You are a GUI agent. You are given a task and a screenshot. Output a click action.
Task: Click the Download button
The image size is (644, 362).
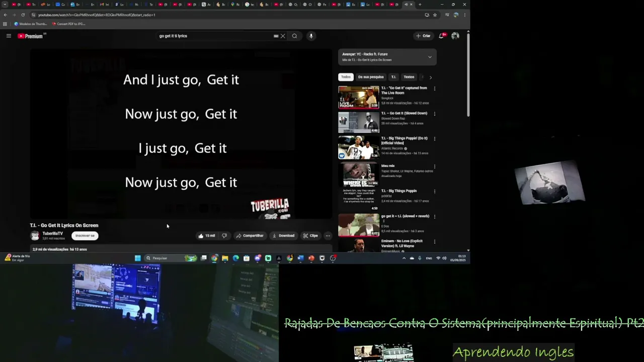(283, 235)
